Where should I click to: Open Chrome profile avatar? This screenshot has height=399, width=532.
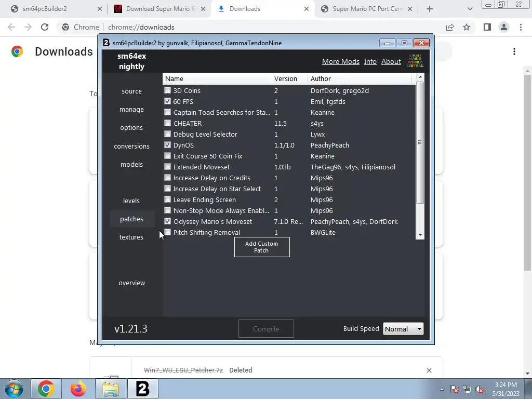[x=504, y=27]
